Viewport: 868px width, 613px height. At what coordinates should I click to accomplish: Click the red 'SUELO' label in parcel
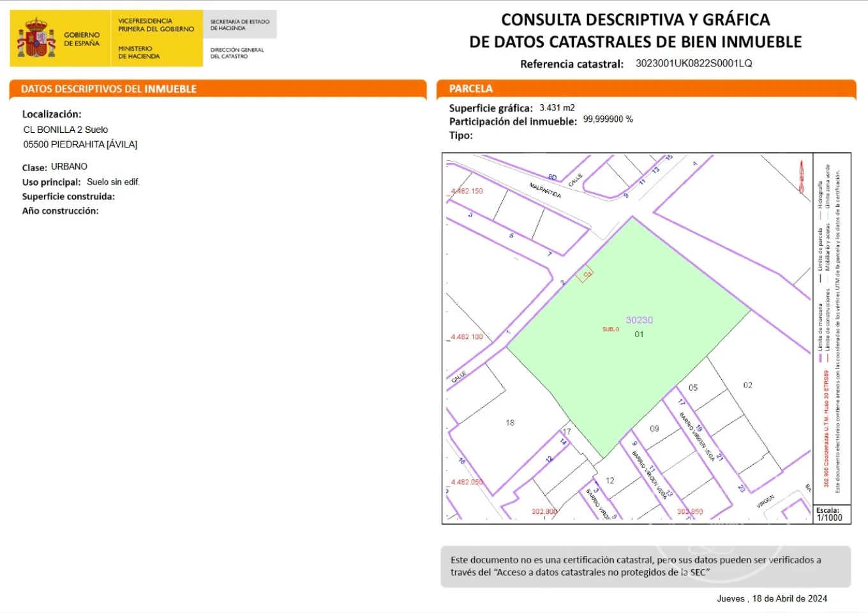pos(611,329)
